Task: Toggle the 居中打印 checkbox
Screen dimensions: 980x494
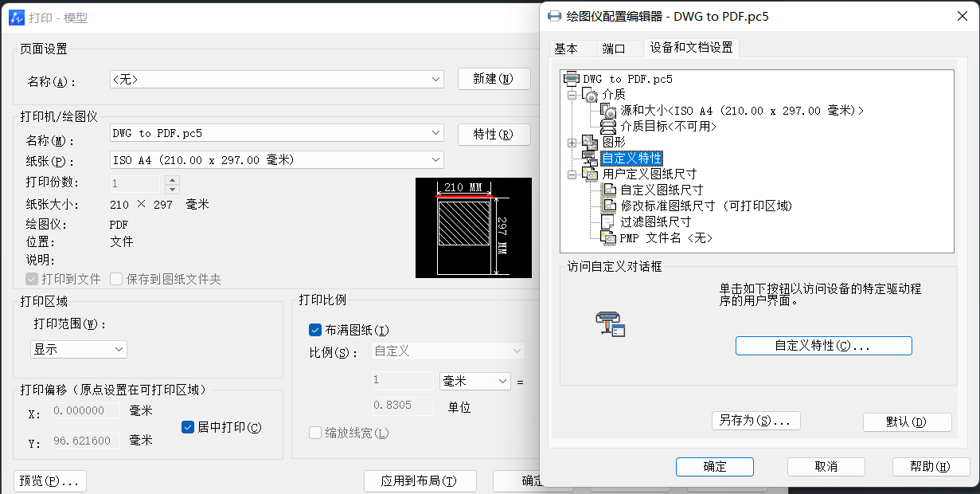Action: tap(188, 427)
